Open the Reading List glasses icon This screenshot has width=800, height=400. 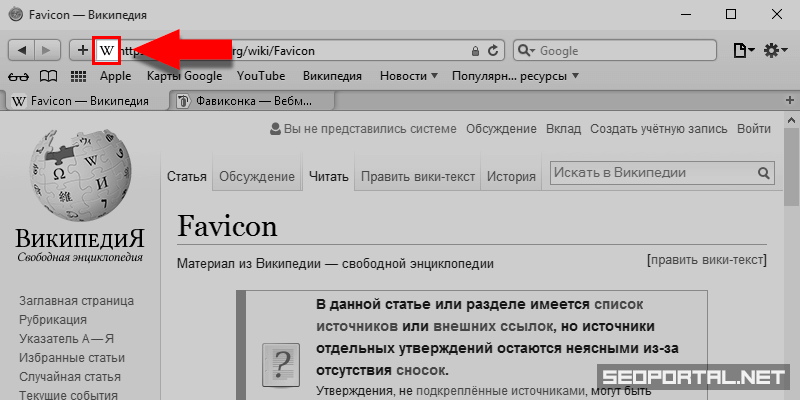point(19,76)
